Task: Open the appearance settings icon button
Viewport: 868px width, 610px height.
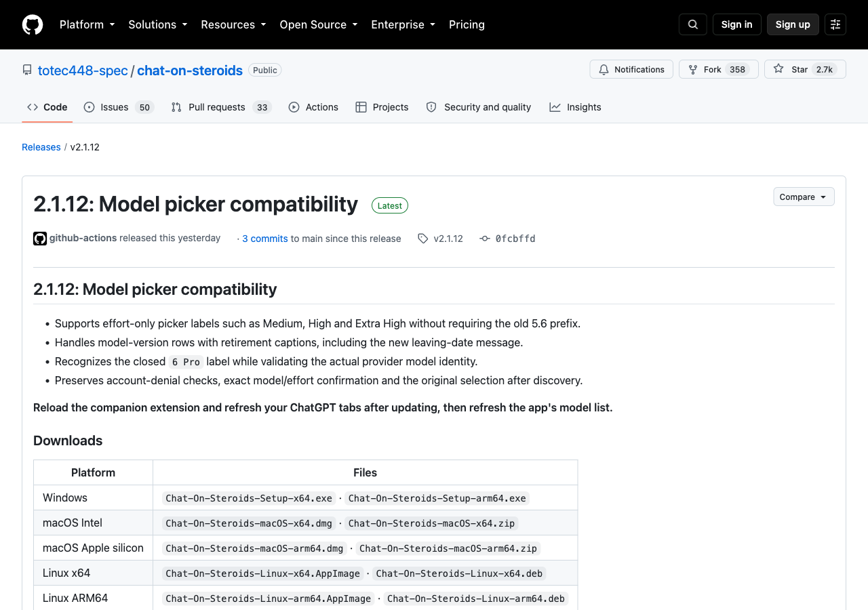Action: tap(835, 24)
